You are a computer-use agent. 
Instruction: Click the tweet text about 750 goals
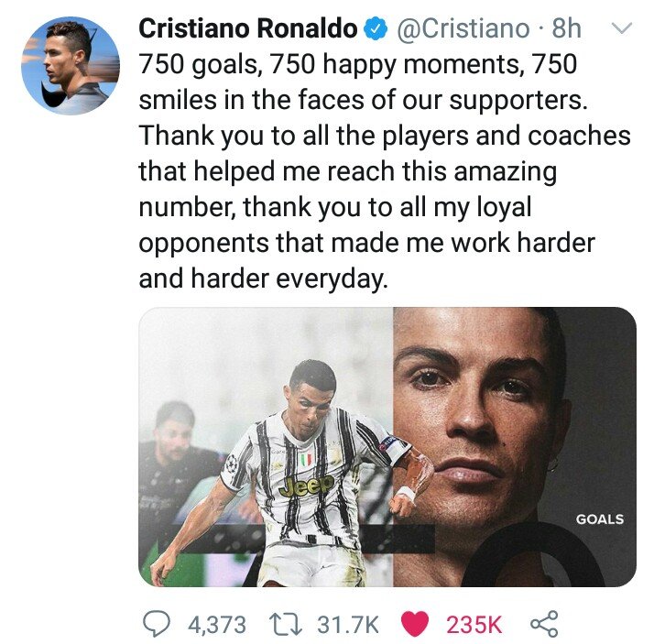[x=384, y=171]
